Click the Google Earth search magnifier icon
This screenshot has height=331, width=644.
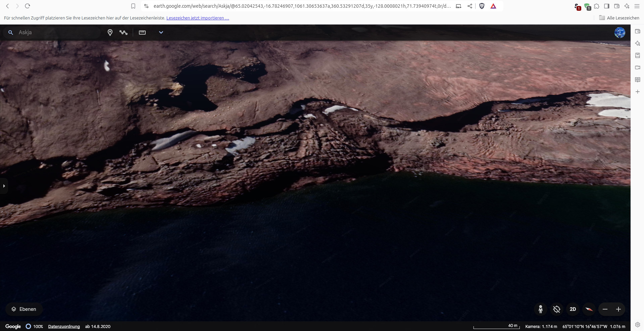(x=11, y=33)
